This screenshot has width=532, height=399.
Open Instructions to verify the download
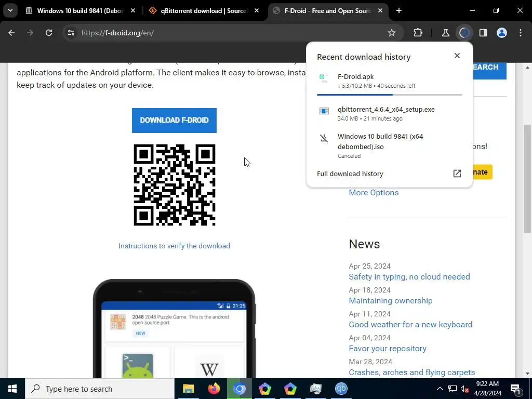pyautogui.click(x=174, y=246)
